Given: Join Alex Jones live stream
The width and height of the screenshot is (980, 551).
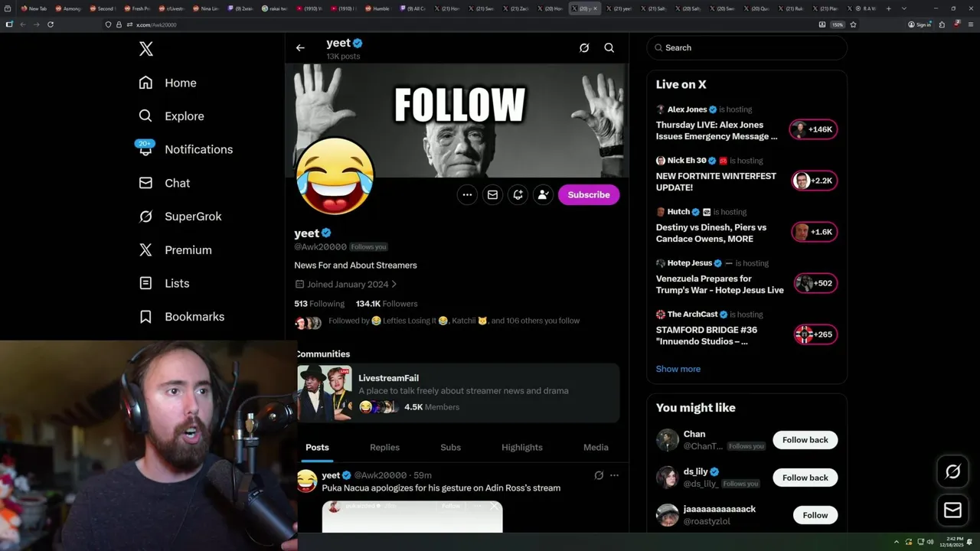Looking at the screenshot, I should pyautogui.click(x=717, y=131).
